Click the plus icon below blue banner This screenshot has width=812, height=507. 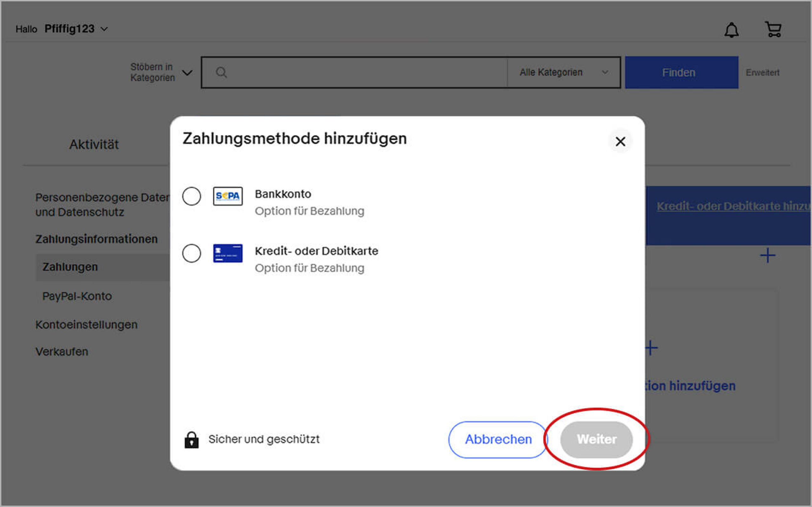click(x=767, y=256)
